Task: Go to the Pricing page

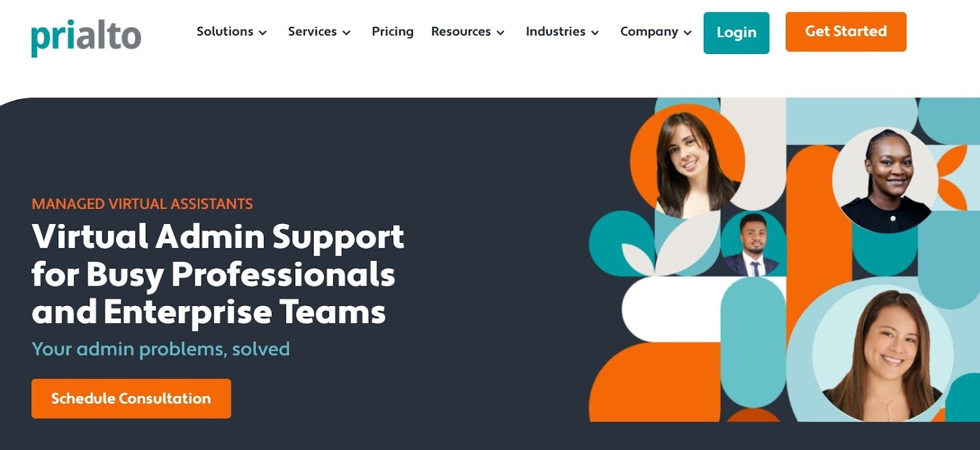Action: [x=393, y=31]
